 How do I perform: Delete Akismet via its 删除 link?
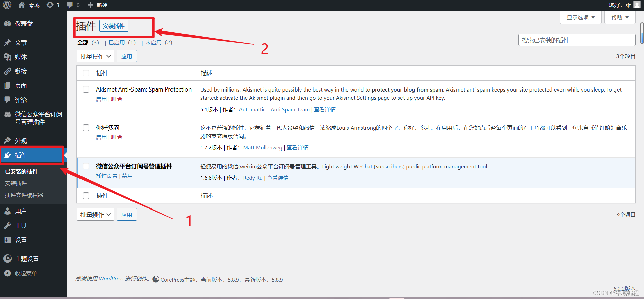116,99
